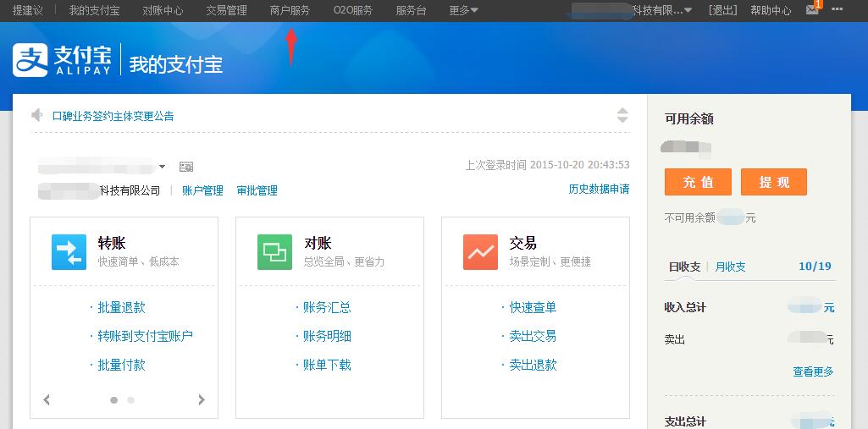Expand the 更多 dropdown in the top navigation
868x429 pixels.
click(x=462, y=10)
